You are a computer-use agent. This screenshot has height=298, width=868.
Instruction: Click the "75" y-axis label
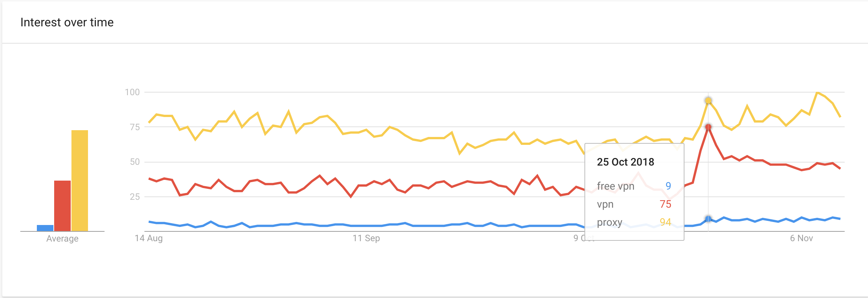(135, 127)
